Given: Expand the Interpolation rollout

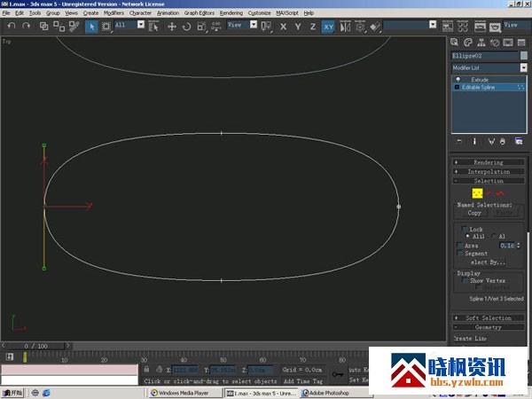Looking at the screenshot, I should (489, 172).
